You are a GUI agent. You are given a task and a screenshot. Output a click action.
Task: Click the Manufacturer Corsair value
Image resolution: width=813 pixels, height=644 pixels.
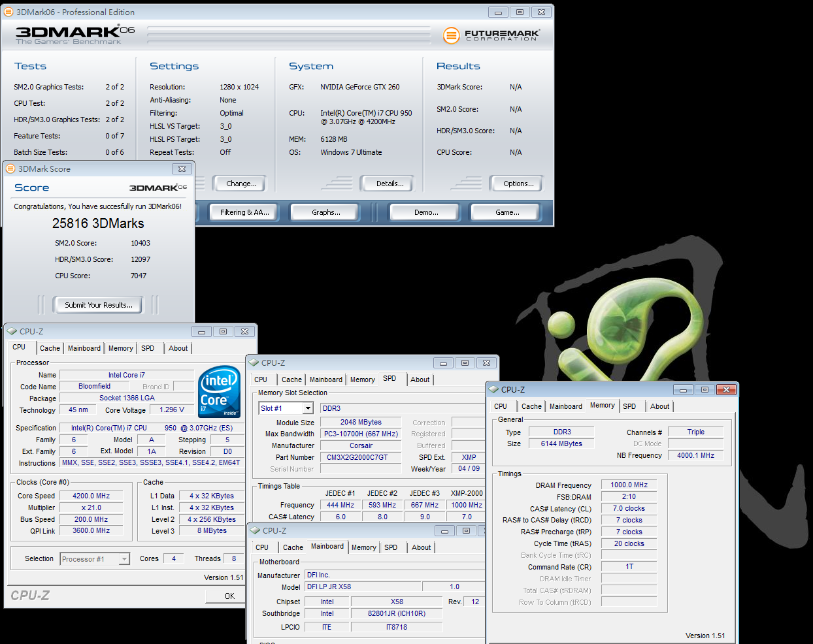[361, 445]
